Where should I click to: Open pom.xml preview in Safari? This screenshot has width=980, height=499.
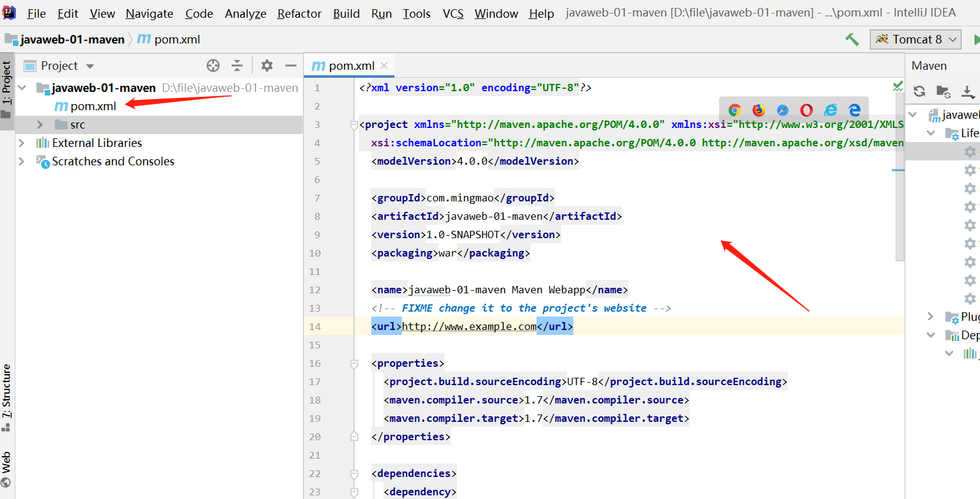pyautogui.click(x=783, y=110)
